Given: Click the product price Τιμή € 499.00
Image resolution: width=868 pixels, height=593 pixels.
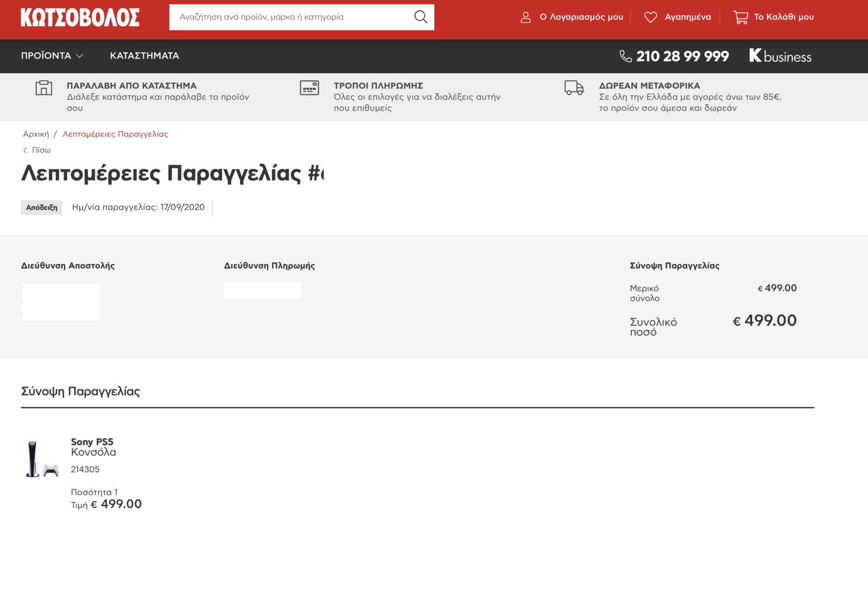Looking at the screenshot, I should [106, 504].
